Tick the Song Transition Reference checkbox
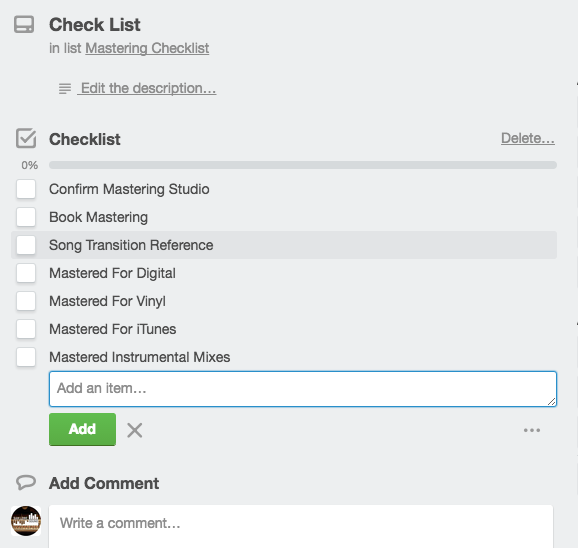Screen dimensions: 578x548 pos(26,245)
